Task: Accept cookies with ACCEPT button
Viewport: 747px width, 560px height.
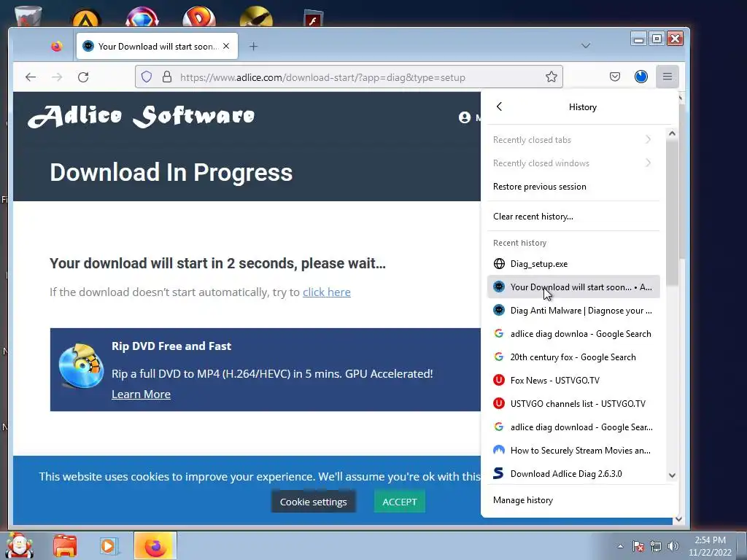Action: point(399,502)
